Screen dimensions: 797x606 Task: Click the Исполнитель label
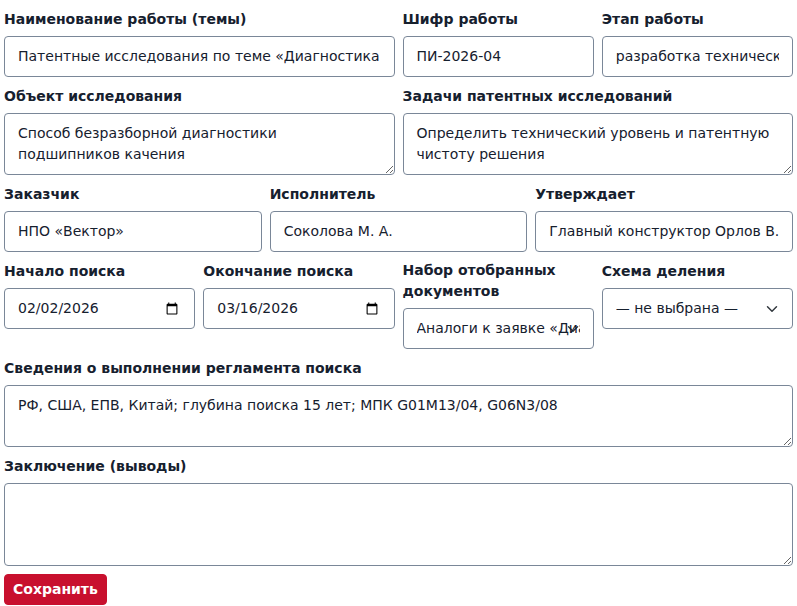pos(322,194)
